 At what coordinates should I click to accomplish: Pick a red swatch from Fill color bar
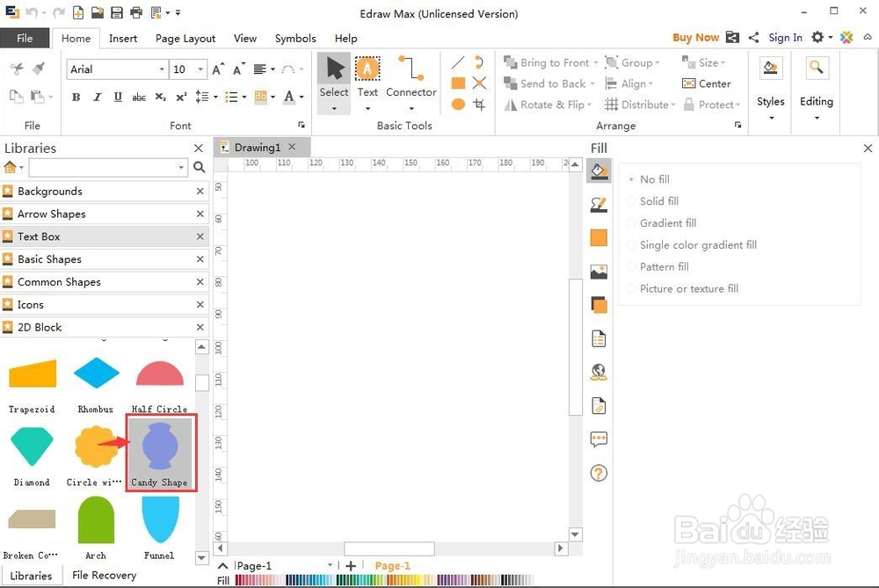[239, 580]
